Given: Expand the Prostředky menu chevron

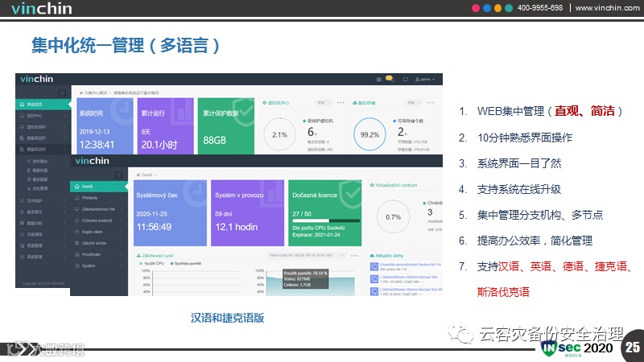Looking at the screenshot, I should pos(122,254).
